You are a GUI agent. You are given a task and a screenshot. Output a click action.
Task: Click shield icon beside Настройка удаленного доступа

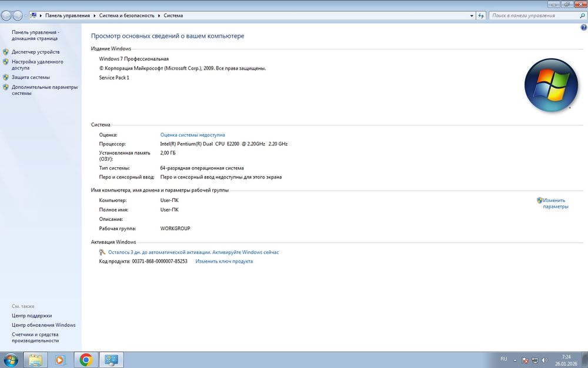pyautogui.click(x=6, y=62)
